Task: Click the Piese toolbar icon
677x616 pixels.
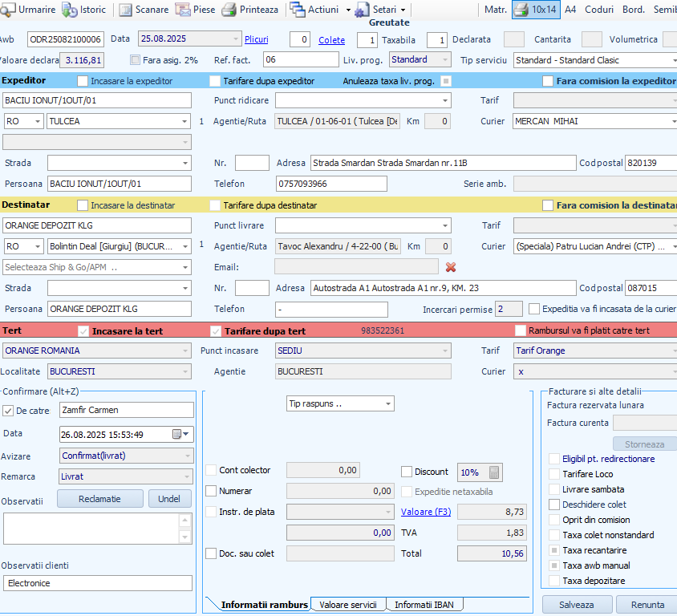Action: [x=182, y=10]
